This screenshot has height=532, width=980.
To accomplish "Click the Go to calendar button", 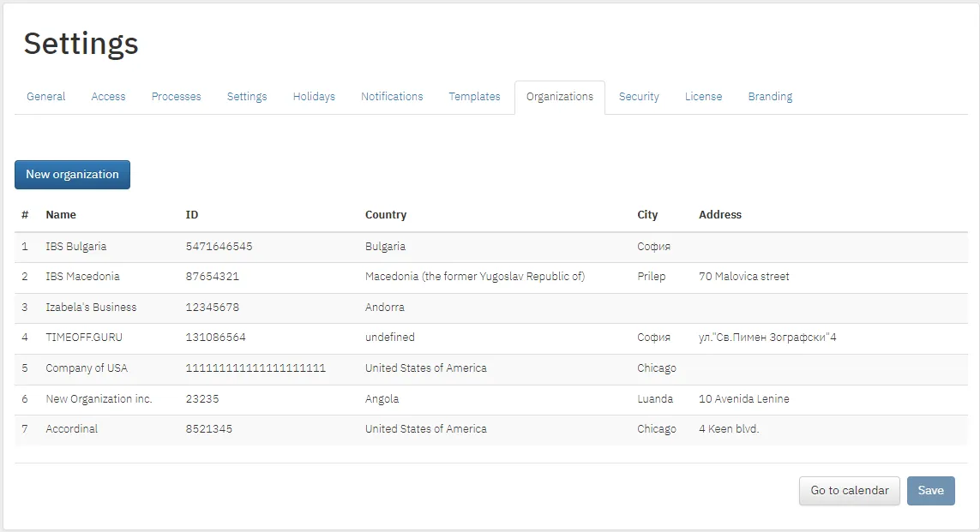I will point(850,491).
